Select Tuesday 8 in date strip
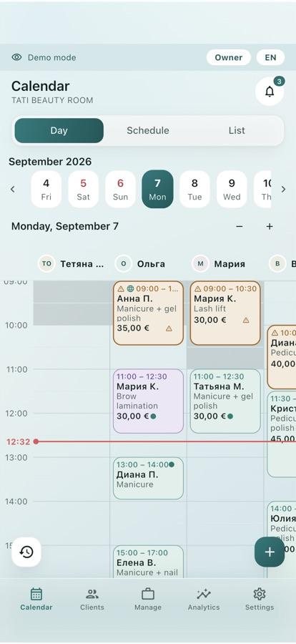 194,189
